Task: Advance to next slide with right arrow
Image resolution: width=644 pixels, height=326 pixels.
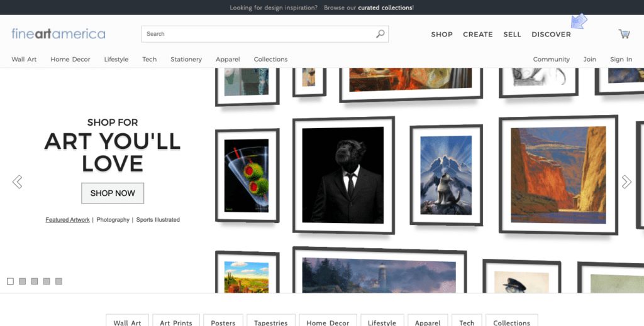Action: pyautogui.click(x=626, y=182)
